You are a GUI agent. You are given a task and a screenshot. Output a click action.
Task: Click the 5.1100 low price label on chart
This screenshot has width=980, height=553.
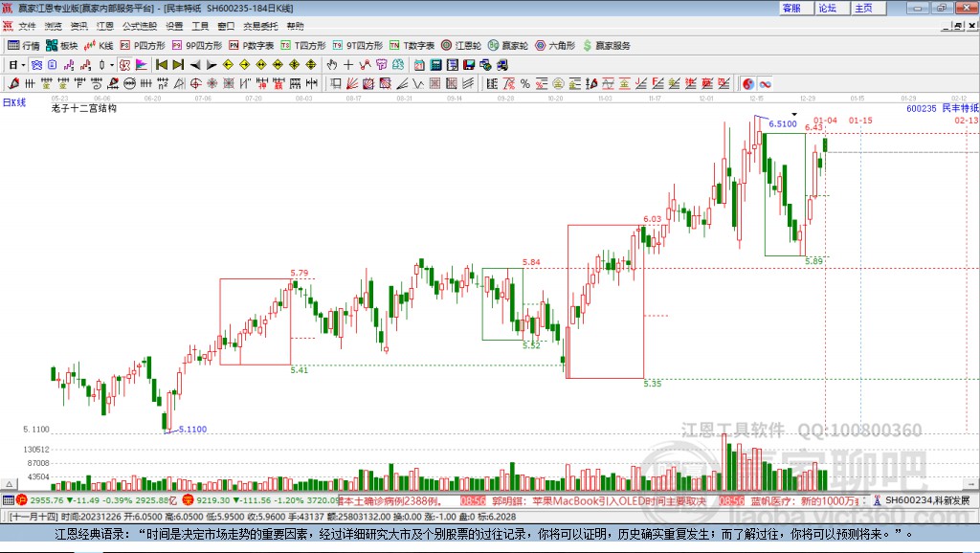coord(192,430)
